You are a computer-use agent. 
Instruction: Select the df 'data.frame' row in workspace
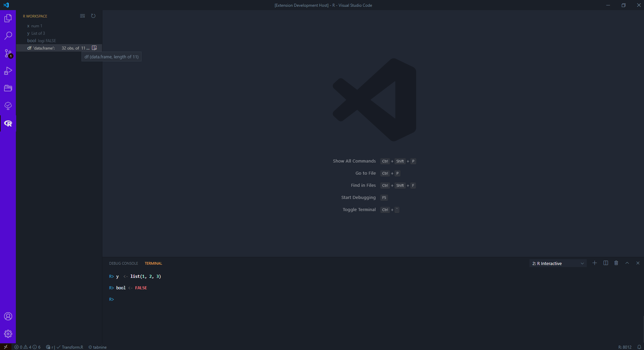pyautogui.click(x=59, y=48)
